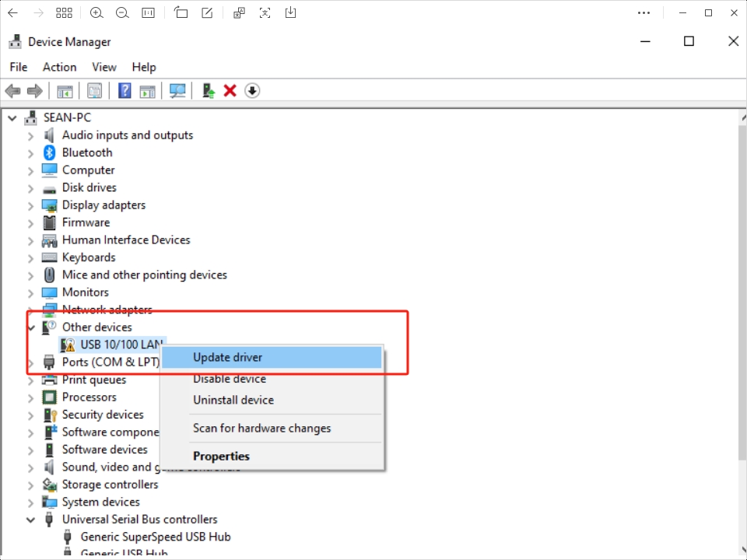Expand the Keyboards category
The width and height of the screenshot is (747, 560).
[x=31, y=257]
